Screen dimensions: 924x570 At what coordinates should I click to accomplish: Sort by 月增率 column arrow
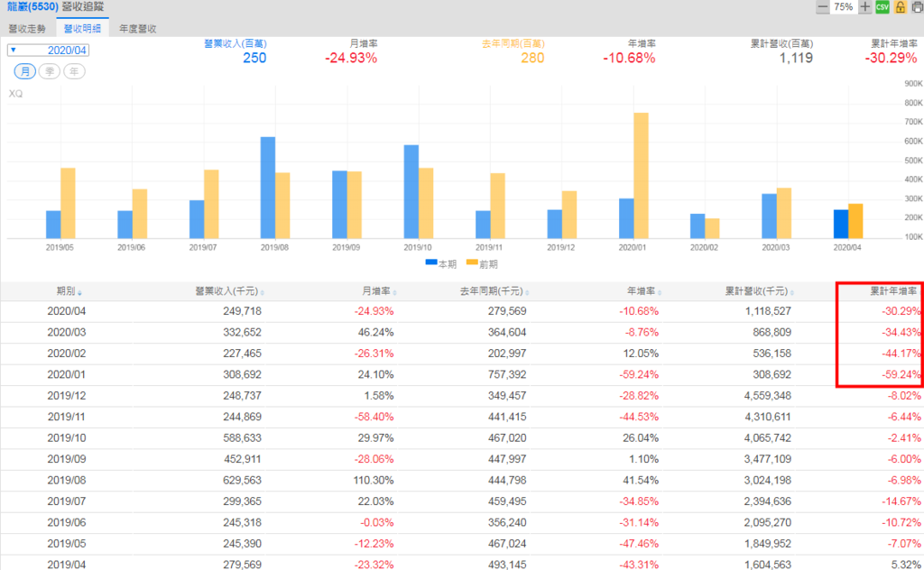point(394,292)
